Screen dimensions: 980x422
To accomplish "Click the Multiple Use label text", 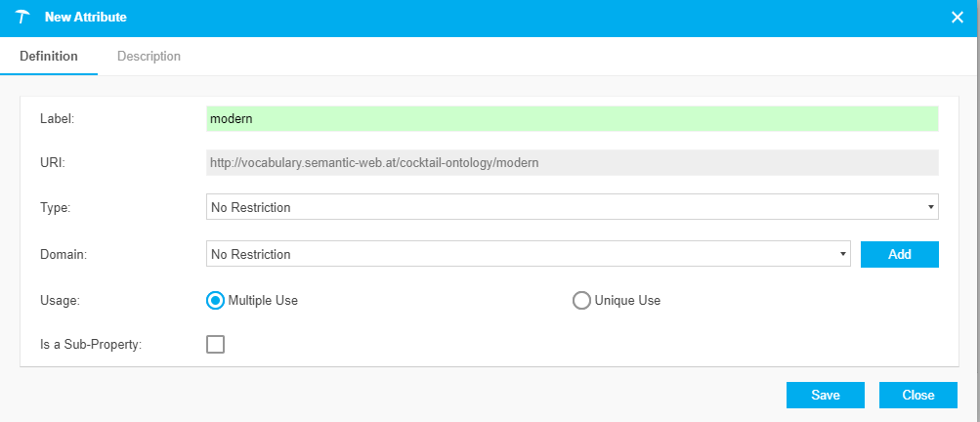I will pos(263,300).
